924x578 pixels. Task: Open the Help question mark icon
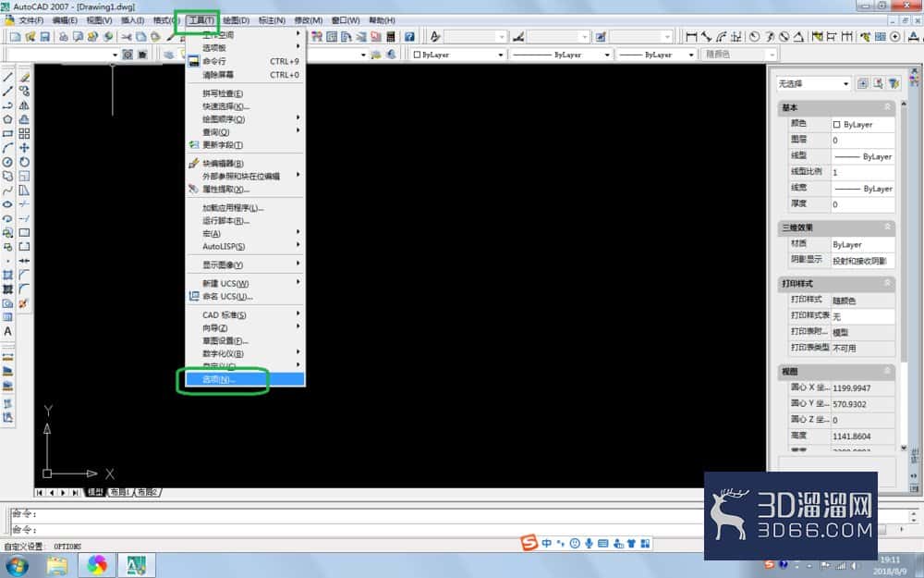coord(409,37)
